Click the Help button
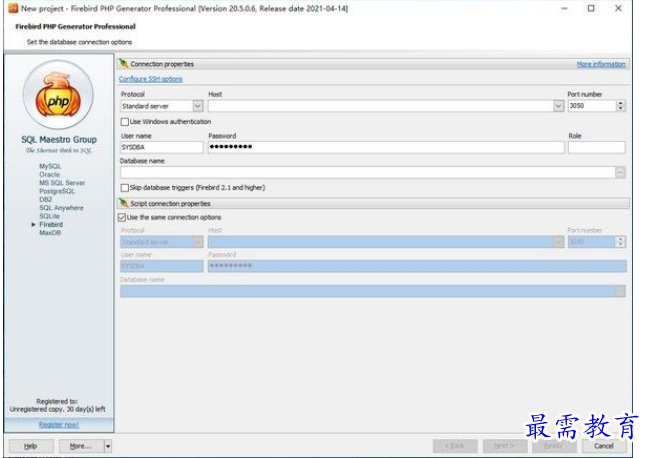The width and height of the screenshot is (647, 458). tap(31, 446)
